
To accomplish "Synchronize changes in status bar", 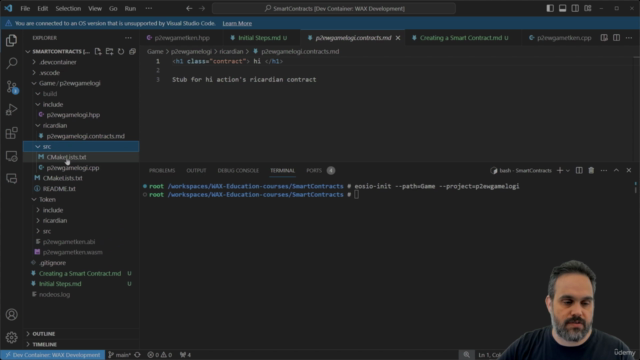I will tap(138, 355).
